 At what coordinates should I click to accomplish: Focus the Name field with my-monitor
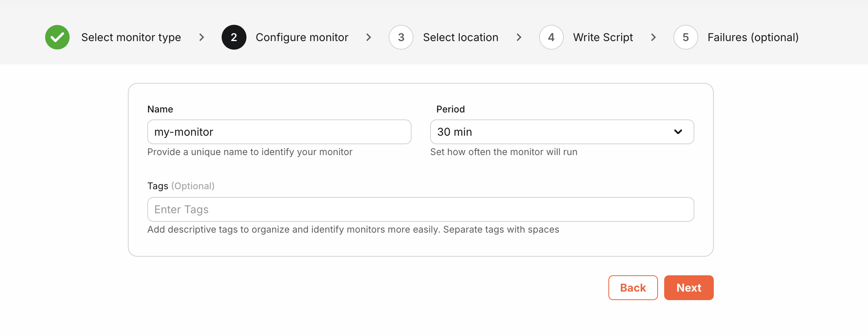tap(279, 132)
